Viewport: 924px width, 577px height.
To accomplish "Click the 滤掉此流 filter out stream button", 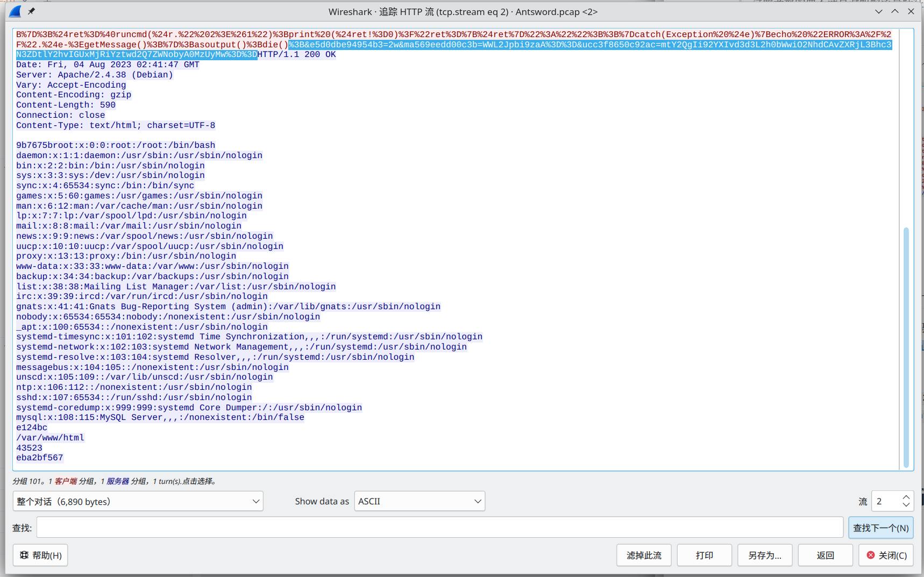I will click(644, 555).
